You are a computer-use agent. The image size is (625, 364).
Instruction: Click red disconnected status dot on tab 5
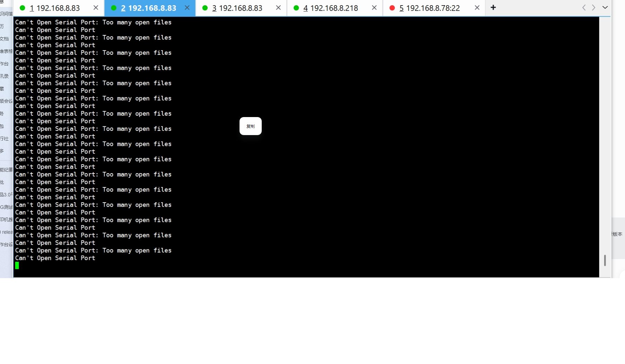[x=392, y=8]
